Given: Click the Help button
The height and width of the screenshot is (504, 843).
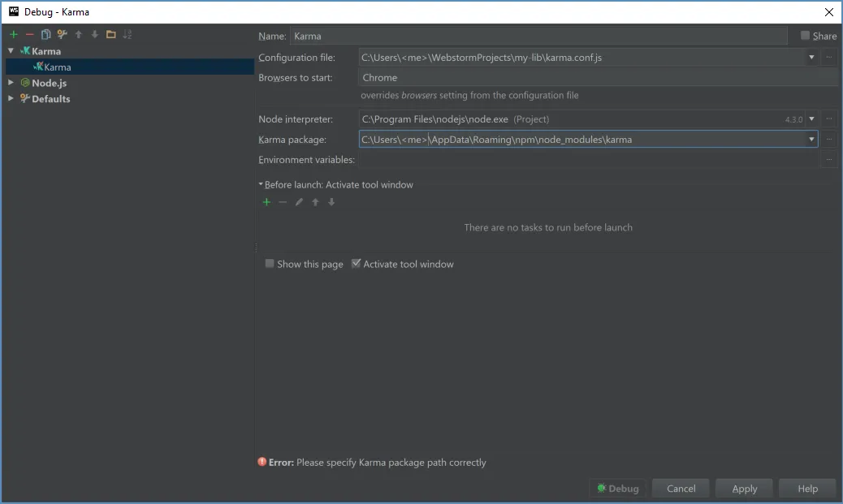Looking at the screenshot, I should pos(807,489).
